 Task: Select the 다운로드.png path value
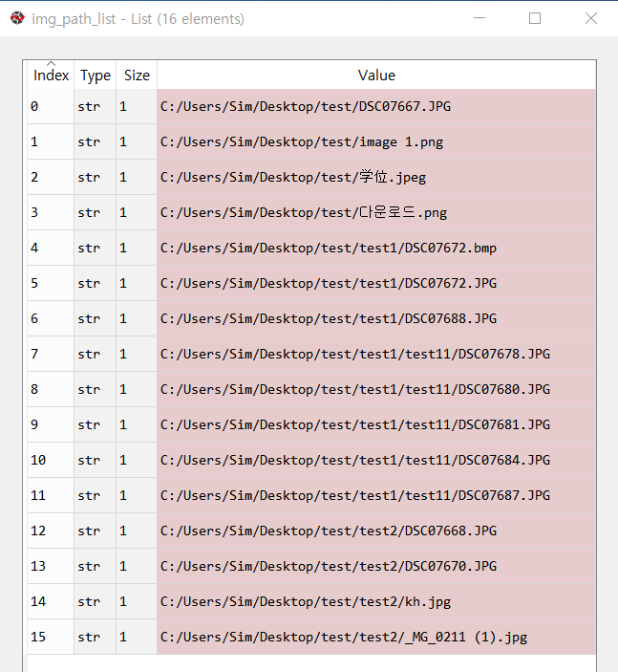point(376,212)
